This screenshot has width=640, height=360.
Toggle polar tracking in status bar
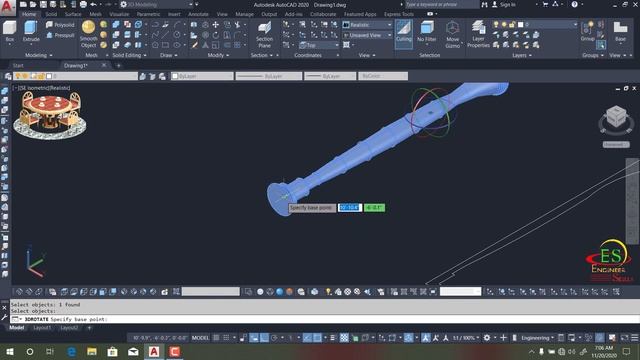point(274,338)
